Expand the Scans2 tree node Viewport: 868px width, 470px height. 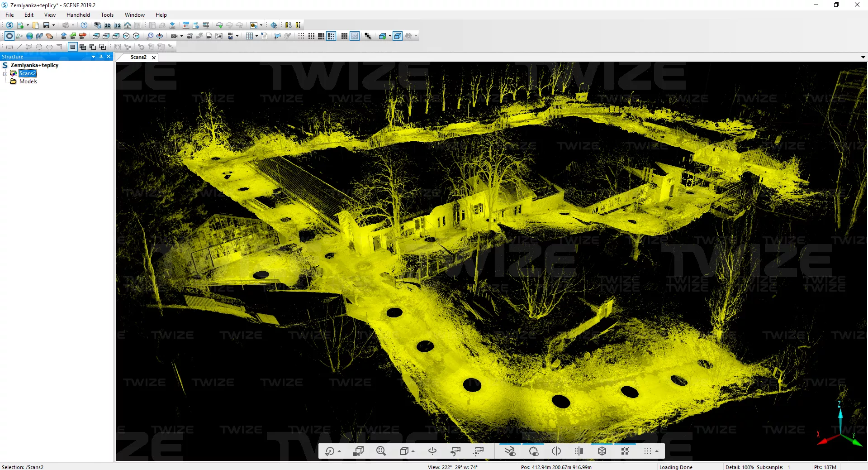point(5,73)
